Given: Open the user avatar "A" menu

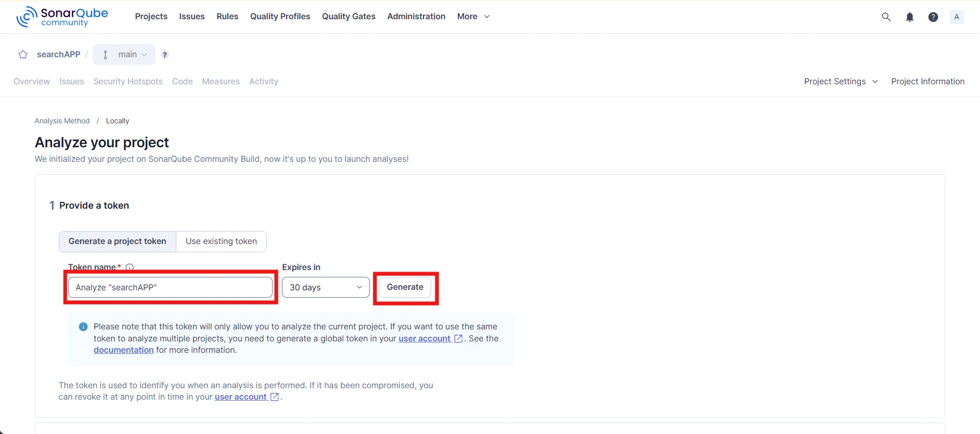Looking at the screenshot, I should (x=957, y=17).
